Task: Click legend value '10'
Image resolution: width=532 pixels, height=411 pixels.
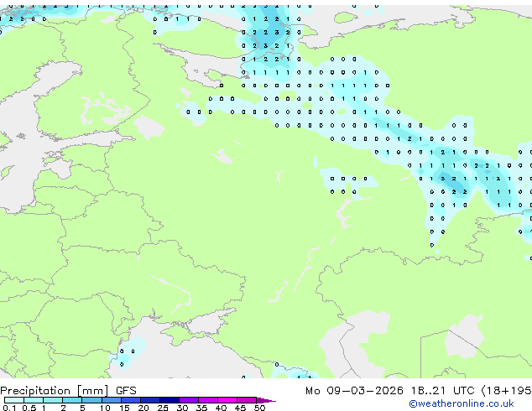Action: 105,408
